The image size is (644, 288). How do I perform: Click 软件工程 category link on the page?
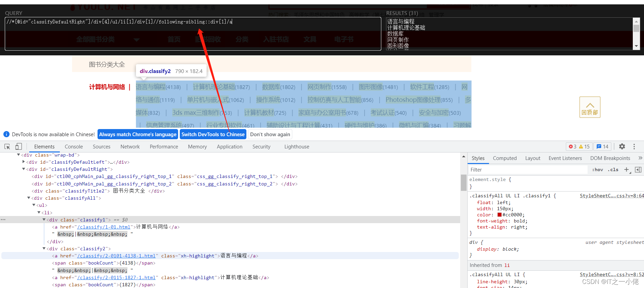point(422,87)
